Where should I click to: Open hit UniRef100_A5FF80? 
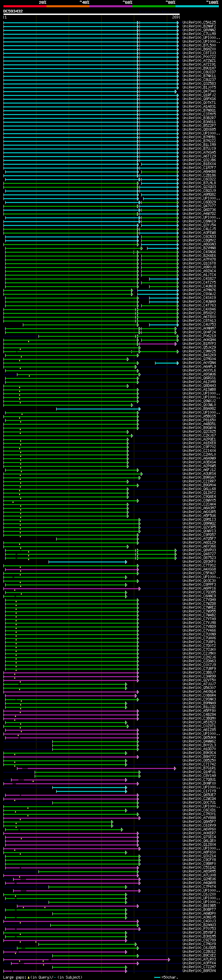tap(199, 711)
